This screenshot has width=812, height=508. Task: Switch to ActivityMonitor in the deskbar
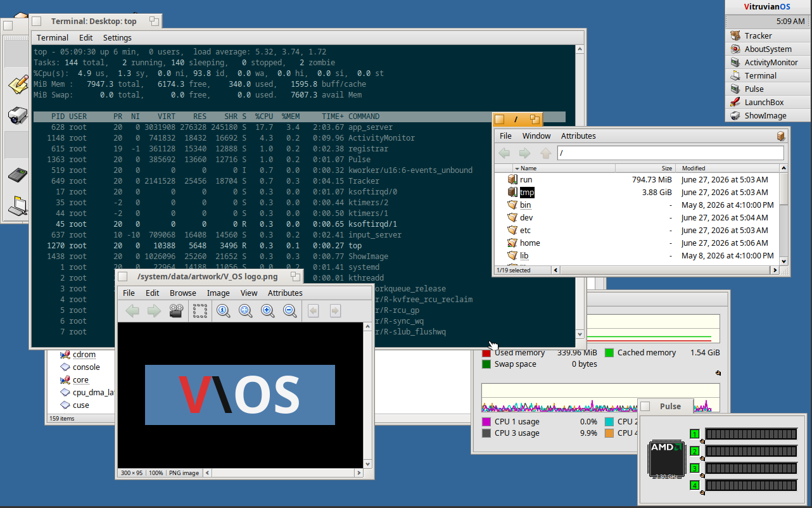click(x=768, y=63)
